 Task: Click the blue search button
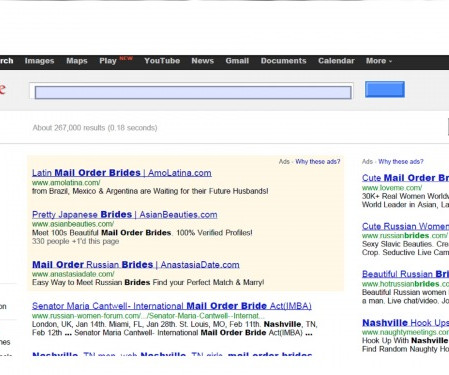point(385,89)
